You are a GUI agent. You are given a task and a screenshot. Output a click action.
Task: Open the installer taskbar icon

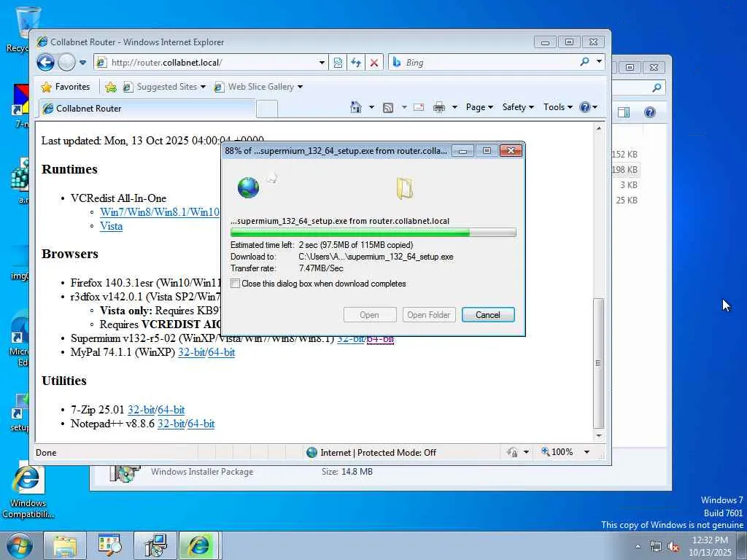(x=155, y=545)
